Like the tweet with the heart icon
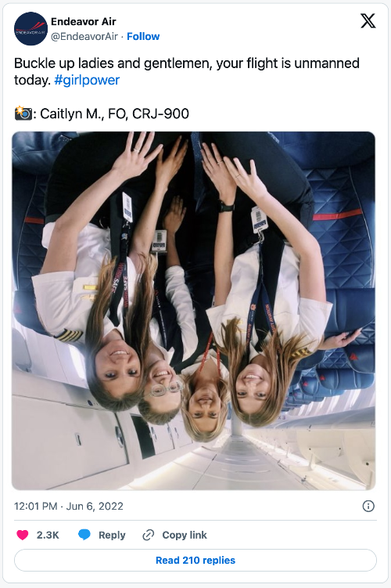The width and height of the screenshot is (391, 588). click(x=23, y=535)
